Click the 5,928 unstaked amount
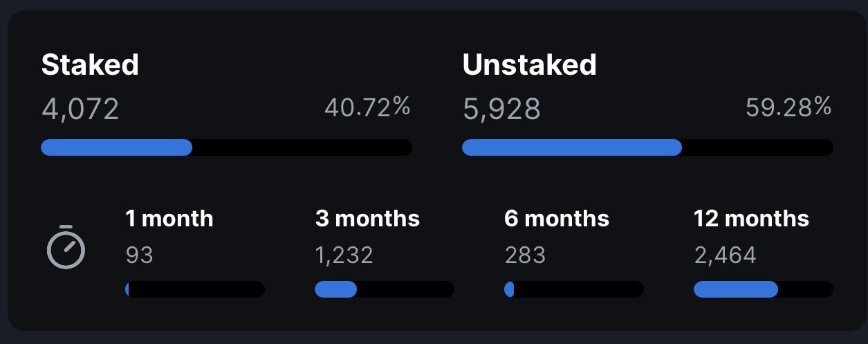This screenshot has width=868, height=344. (501, 109)
